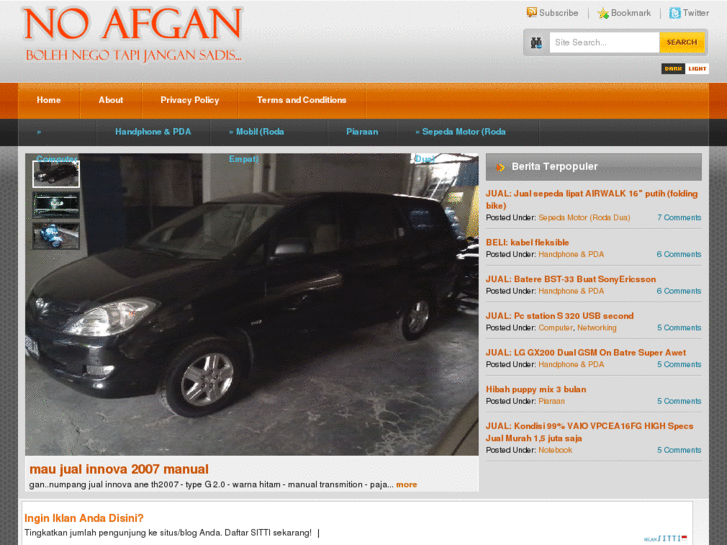Select the second slider thumbnail
Viewport: 727px width, 545px height.
(x=56, y=205)
